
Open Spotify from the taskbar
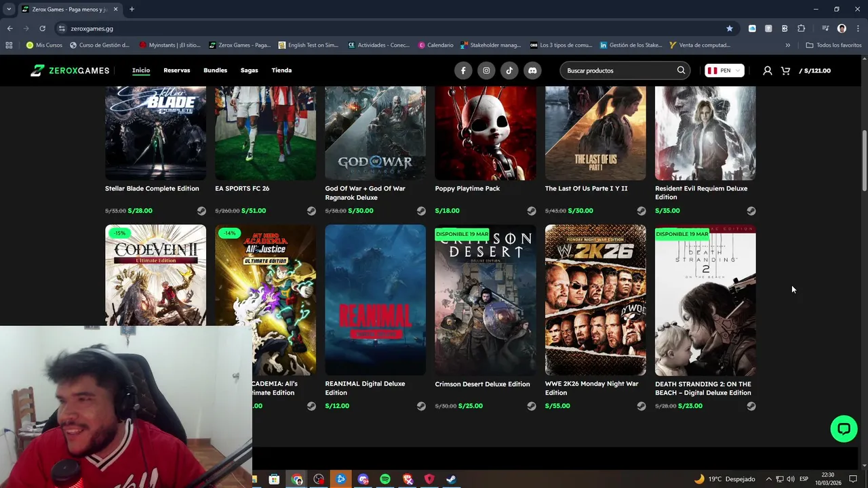coord(385,479)
